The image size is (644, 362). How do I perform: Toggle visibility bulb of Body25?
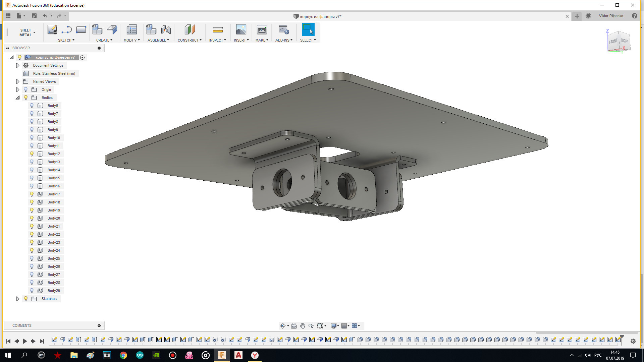[x=32, y=258]
